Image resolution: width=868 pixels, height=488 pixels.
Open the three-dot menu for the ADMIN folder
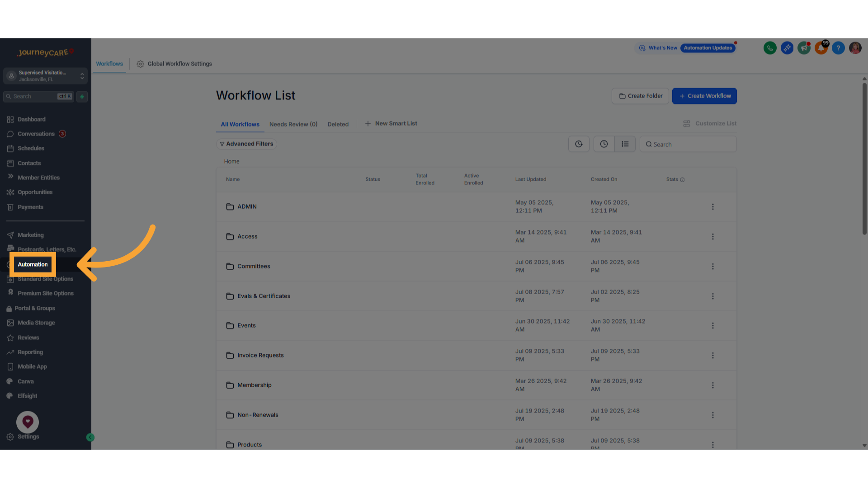pos(713,206)
